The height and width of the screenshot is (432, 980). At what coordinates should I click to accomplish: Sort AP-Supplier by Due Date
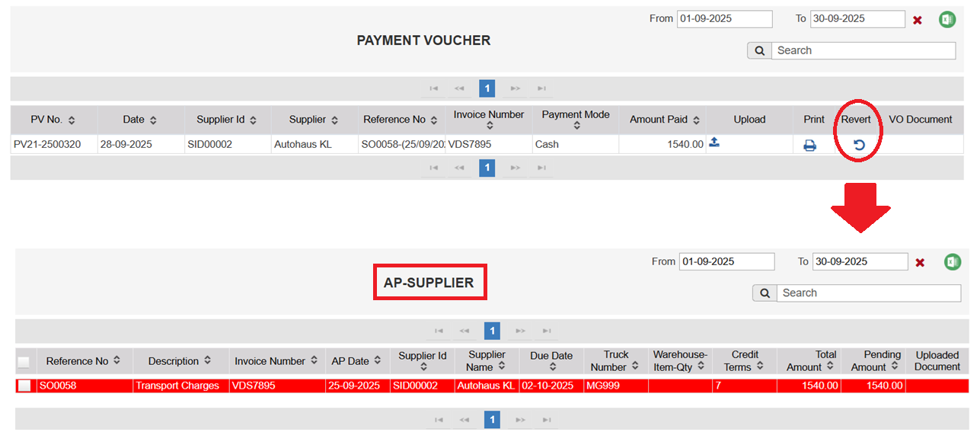[x=552, y=367]
